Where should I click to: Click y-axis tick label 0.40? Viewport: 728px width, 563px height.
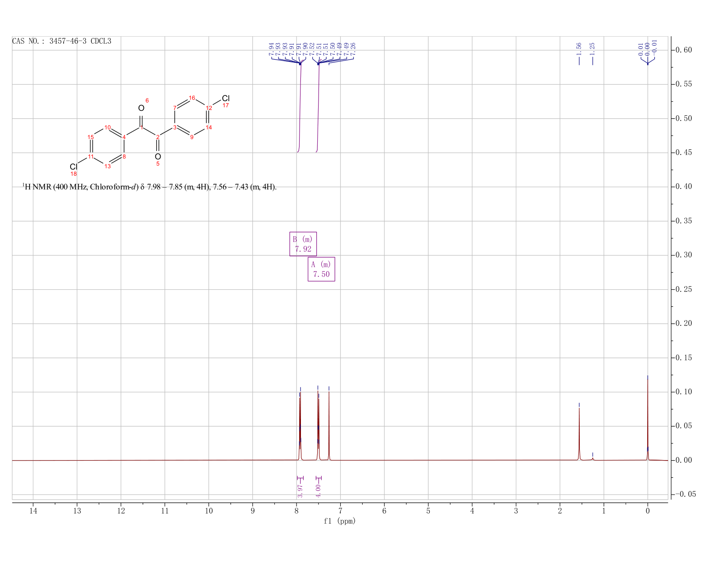[x=683, y=186]
